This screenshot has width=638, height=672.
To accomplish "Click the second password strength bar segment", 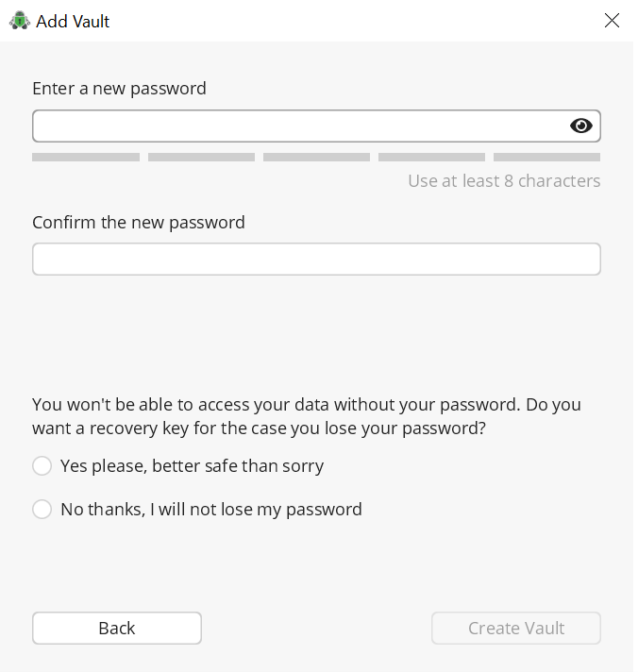I will [x=201, y=158].
